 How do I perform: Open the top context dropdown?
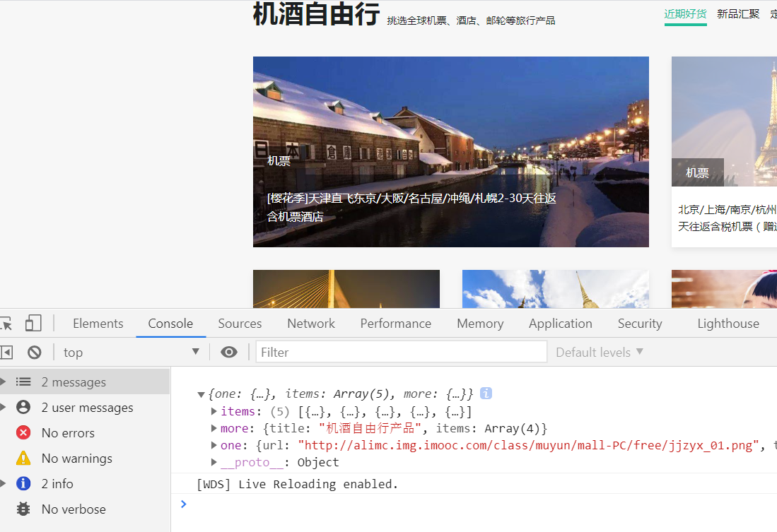point(131,352)
